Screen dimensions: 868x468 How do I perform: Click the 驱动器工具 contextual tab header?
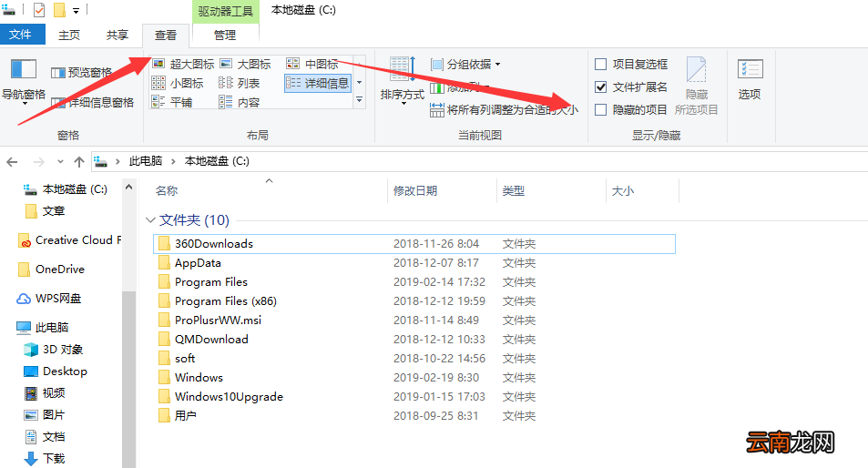click(x=225, y=11)
